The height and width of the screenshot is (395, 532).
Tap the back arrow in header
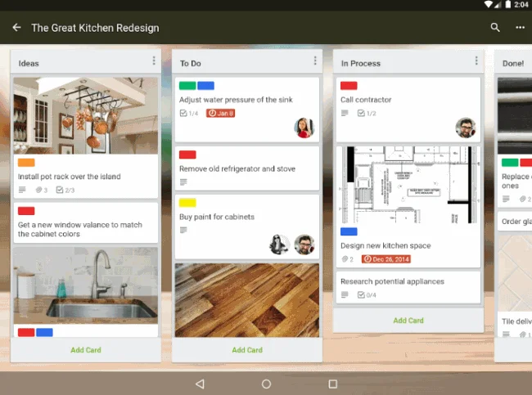(16, 28)
